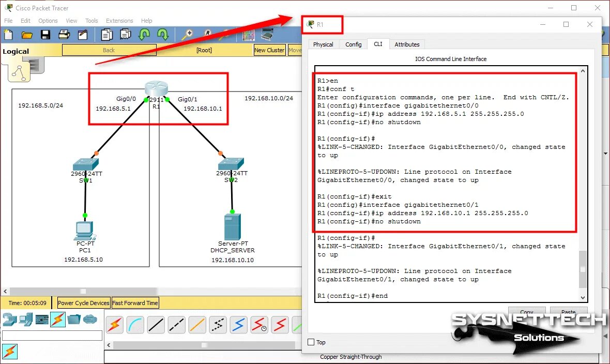610x364 pixels.
Task: Click the CLI scrollbar down arrow
Action: 583,298
